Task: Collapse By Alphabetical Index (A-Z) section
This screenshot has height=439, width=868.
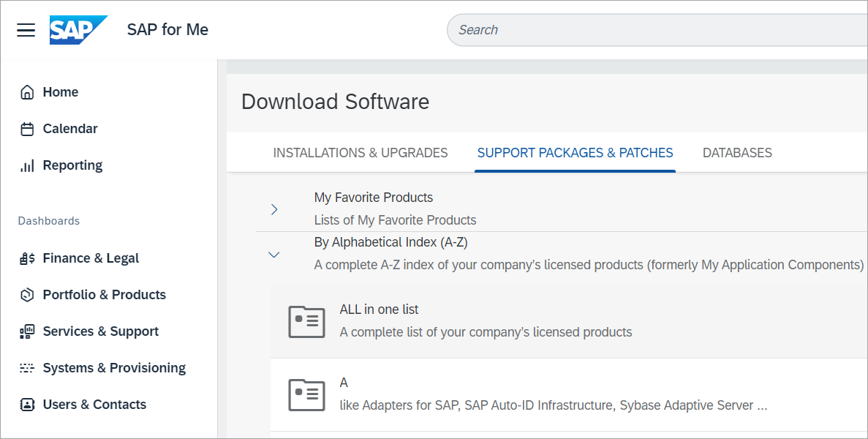Action: coord(274,255)
